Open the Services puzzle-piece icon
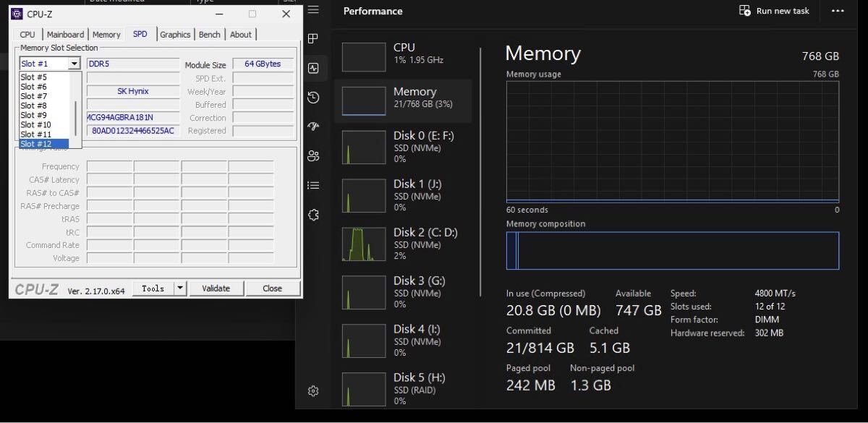 tap(313, 215)
